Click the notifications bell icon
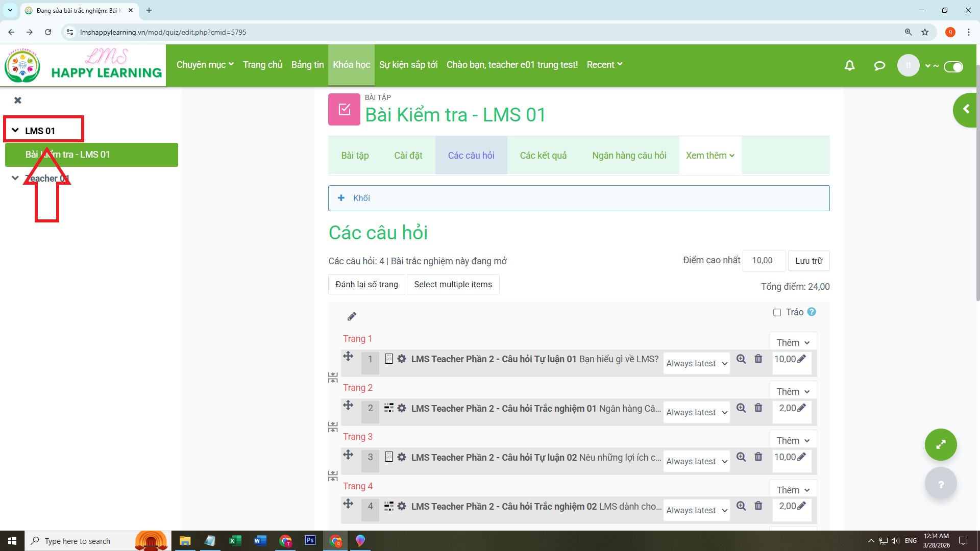This screenshot has height=551, width=980. [x=849, y=65]
